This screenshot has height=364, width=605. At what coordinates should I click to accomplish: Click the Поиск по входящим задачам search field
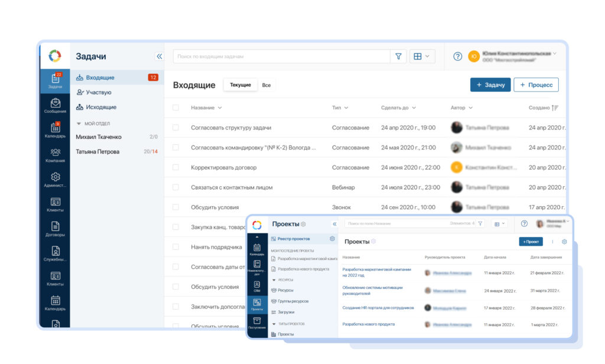click(x=278, y=56)
